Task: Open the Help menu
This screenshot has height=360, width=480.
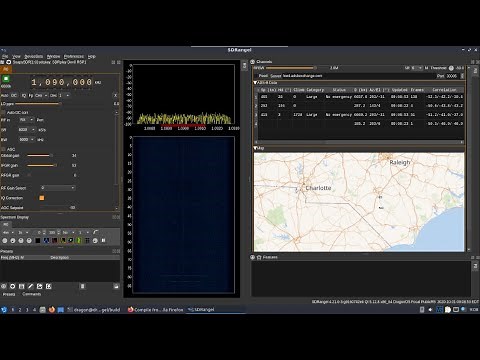Action: point(92,56)
